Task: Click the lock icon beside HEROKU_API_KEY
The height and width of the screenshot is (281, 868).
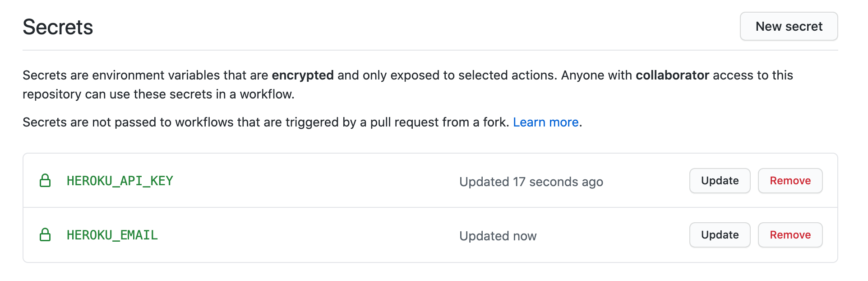Action: point(45,180)
